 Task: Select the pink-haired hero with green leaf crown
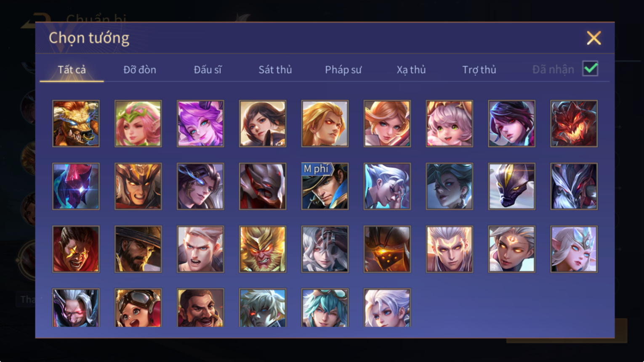point(138,124)
